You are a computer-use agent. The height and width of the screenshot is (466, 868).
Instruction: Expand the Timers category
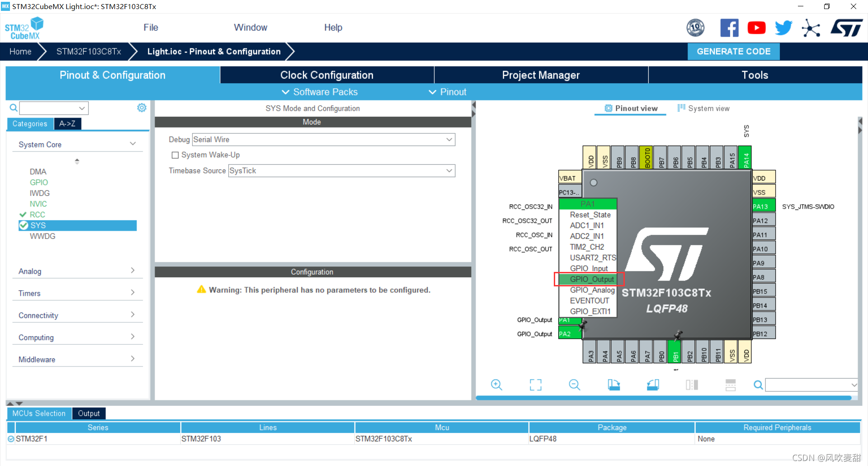(77, 293)
